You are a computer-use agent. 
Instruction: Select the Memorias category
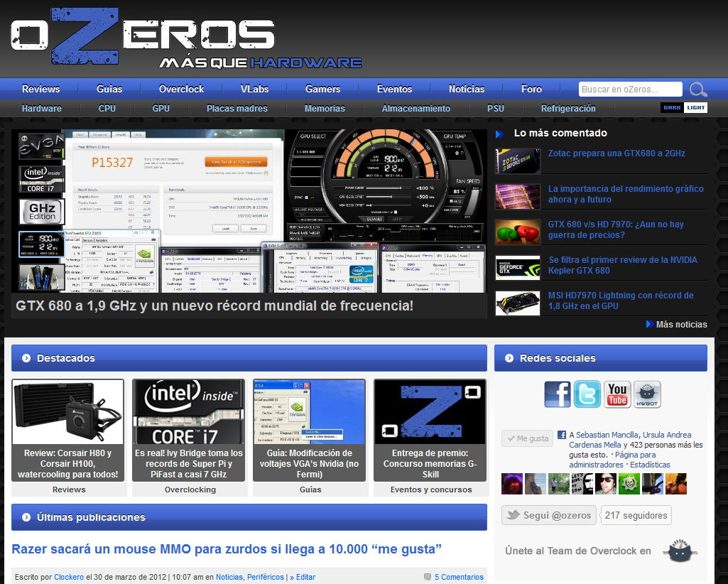point(325,108)
